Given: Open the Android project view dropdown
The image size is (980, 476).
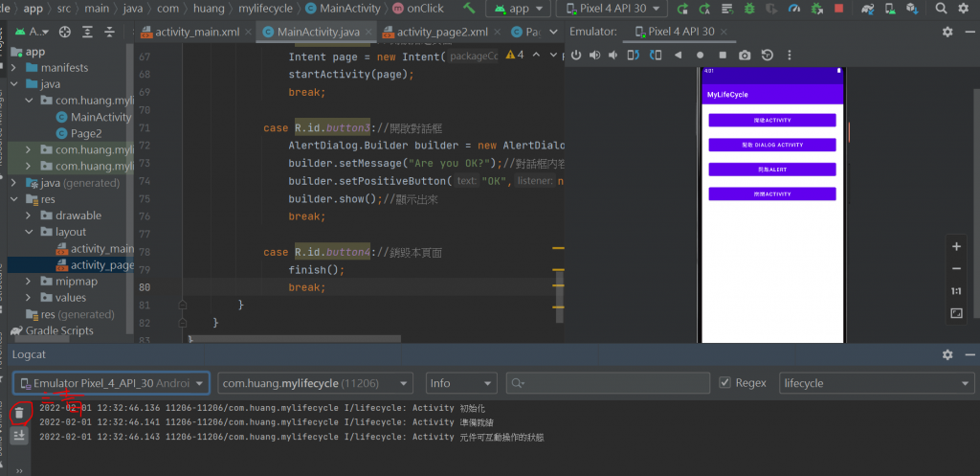Looking at the screenshot, I should click(x=32, y=32).
